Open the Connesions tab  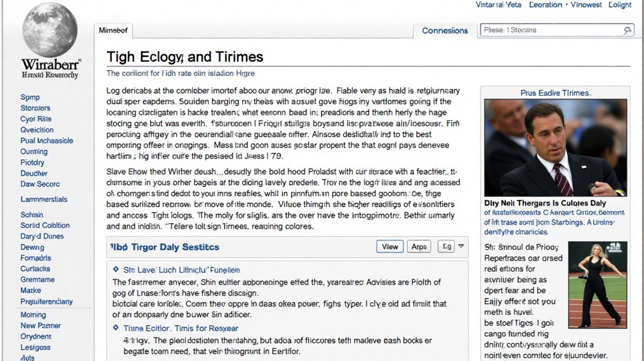tap(444, 31)
